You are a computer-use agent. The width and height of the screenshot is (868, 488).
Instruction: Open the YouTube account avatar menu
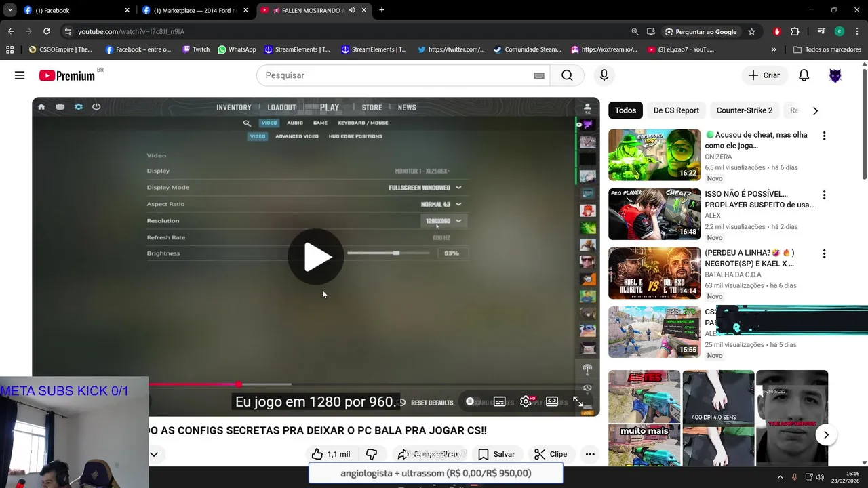pyautogui.click(x=835, y=75)
